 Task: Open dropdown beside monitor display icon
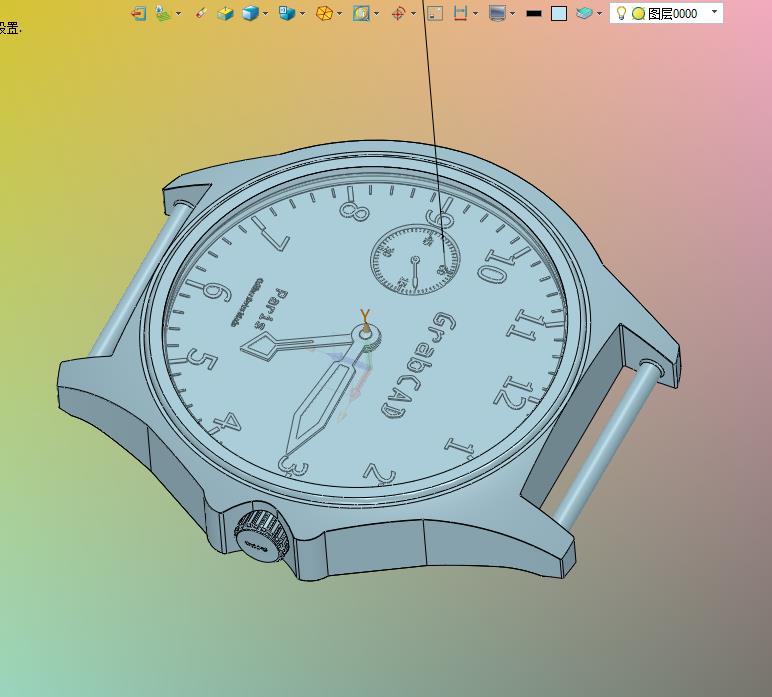click(513, 13)
